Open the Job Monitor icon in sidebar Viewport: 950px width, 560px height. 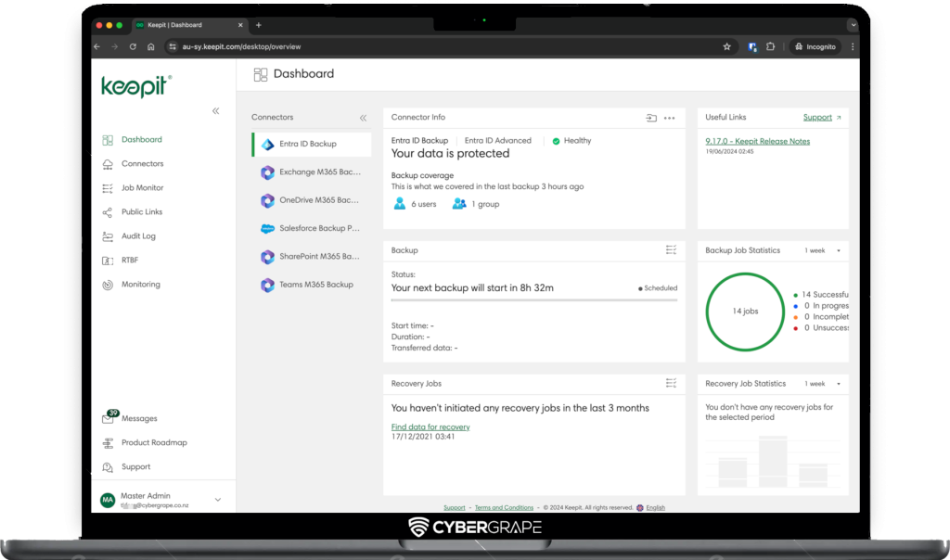[x=108, y=188]
